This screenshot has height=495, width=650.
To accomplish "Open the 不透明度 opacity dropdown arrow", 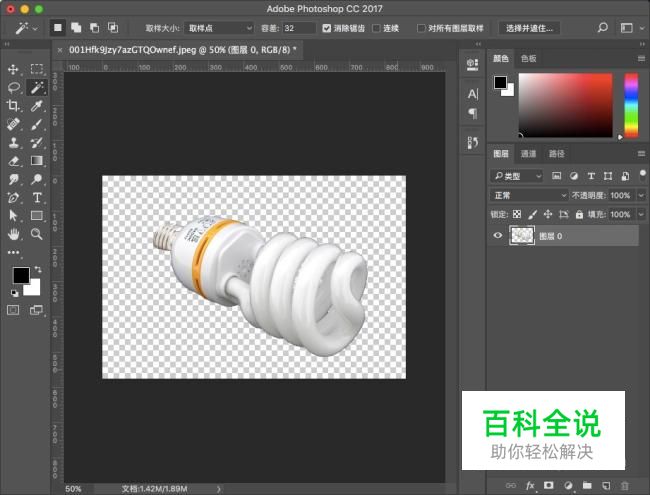I will tap(639, 195).
